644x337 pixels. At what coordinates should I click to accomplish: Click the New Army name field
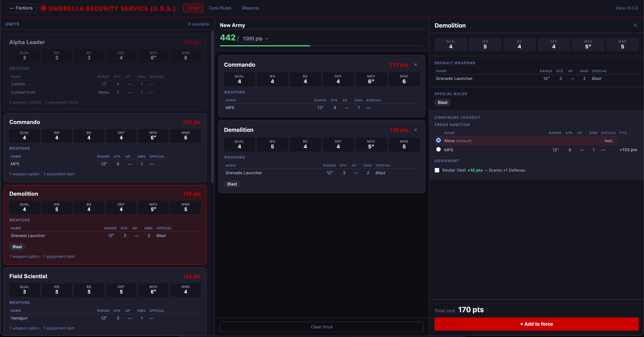click(322, 25)
